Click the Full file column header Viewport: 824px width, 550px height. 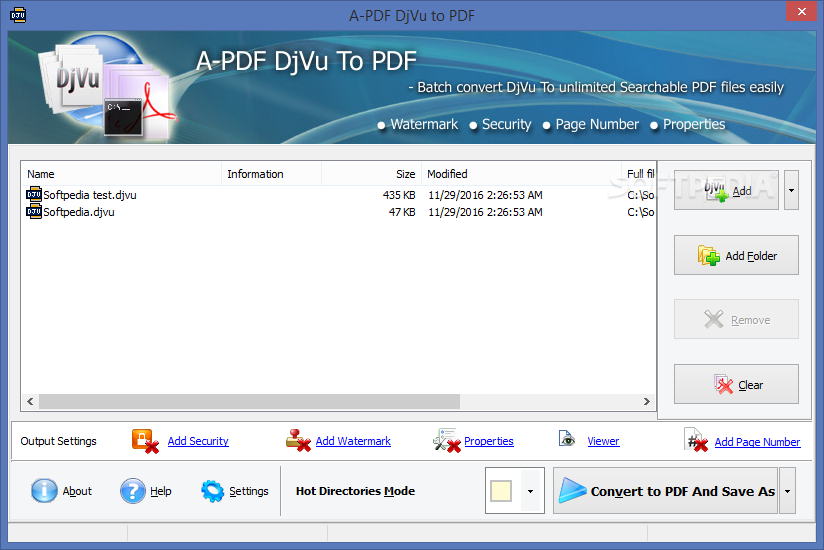pyautogui.click(x=638, y=174)
